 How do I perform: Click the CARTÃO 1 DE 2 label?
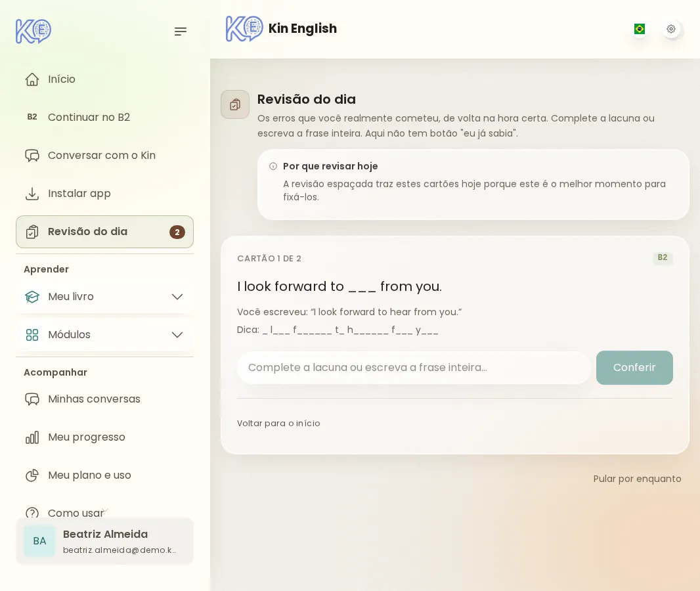pyautogui.click(x=269, y=259)
